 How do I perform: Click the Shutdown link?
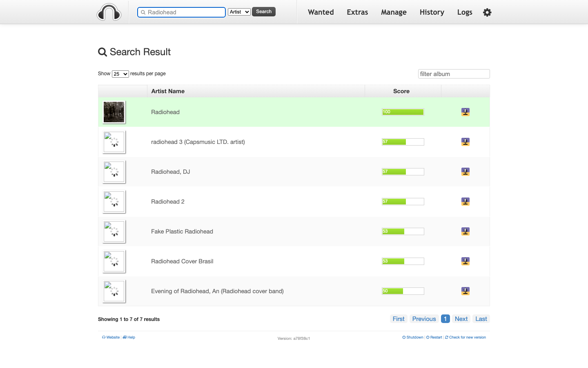[413, 337]
